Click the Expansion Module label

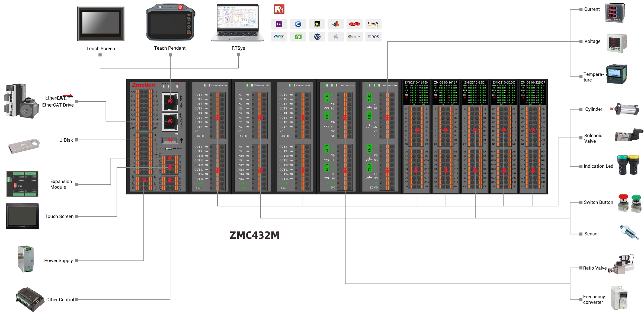61,184
